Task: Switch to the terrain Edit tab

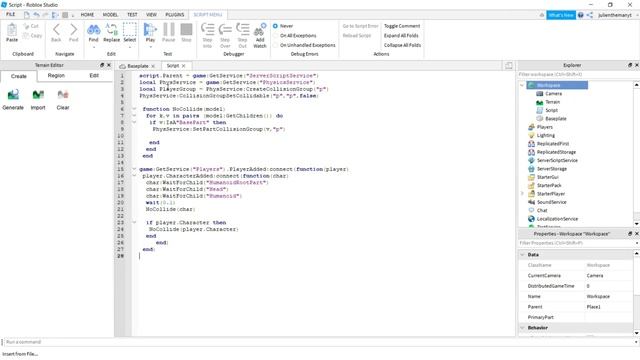Action: pyautogui.click(x=94, y=76)
